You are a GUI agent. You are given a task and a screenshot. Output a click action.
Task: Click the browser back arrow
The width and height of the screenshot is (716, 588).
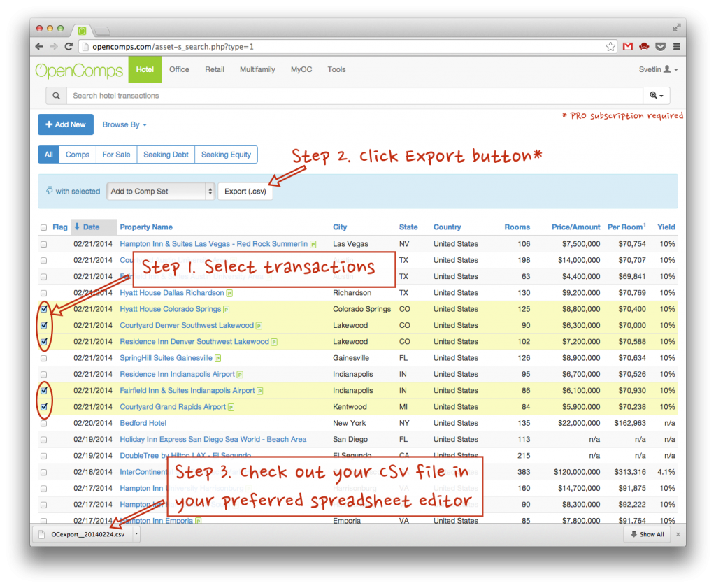[40, 47]
